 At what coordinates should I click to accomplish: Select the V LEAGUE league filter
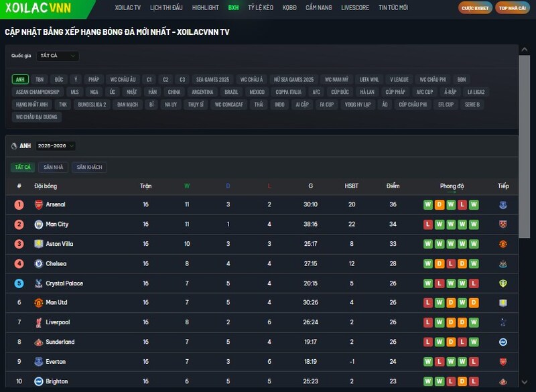coord(399,79)
